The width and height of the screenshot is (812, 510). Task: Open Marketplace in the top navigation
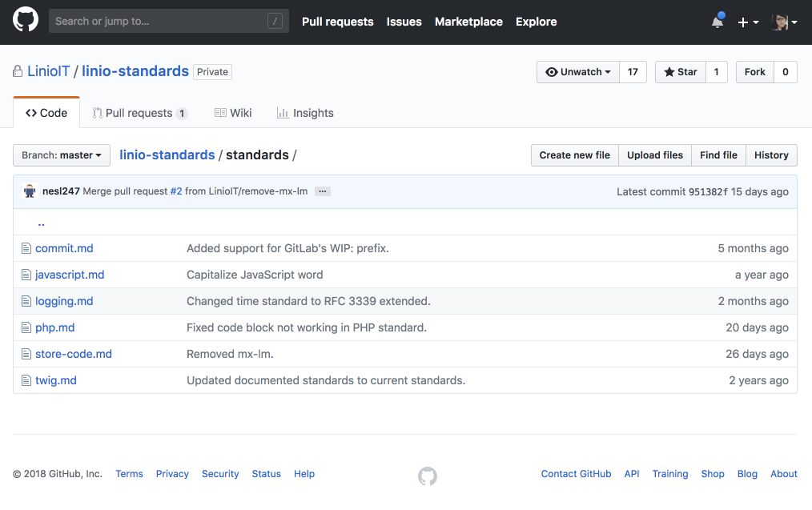[x=468, y=22]
